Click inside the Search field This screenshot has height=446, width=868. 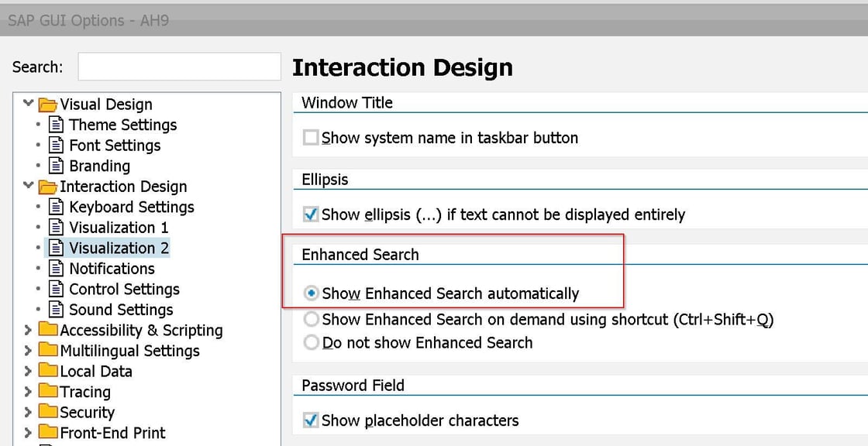pos(178,67)
